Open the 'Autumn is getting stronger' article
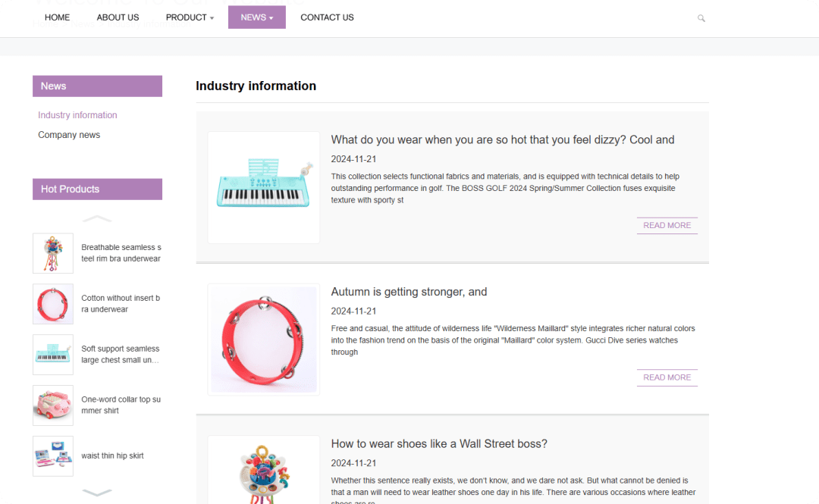Image resolution: width=819 pixels, height=504 pixels. tap(409, 292)
